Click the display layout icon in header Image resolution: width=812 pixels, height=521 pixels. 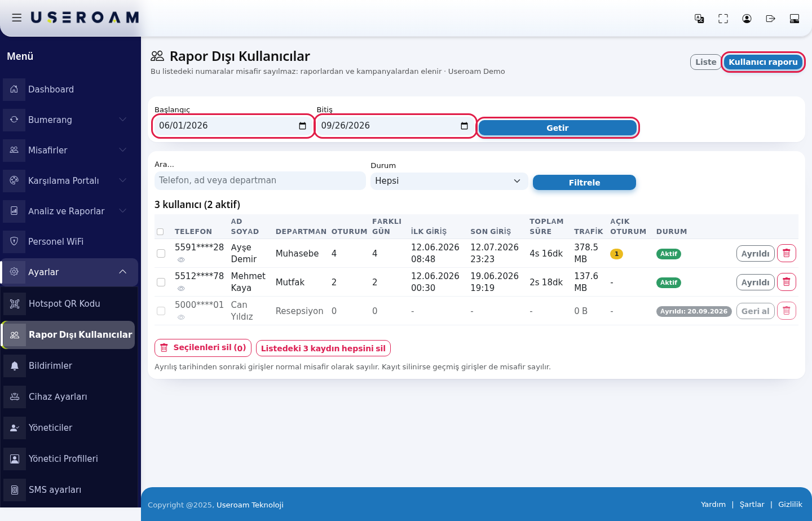tap(795, 19)
